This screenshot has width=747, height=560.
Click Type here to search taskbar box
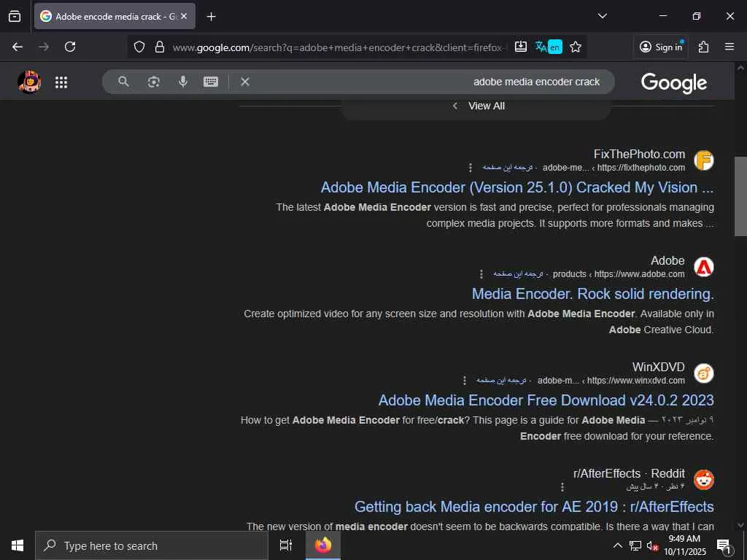coord(152,545)
